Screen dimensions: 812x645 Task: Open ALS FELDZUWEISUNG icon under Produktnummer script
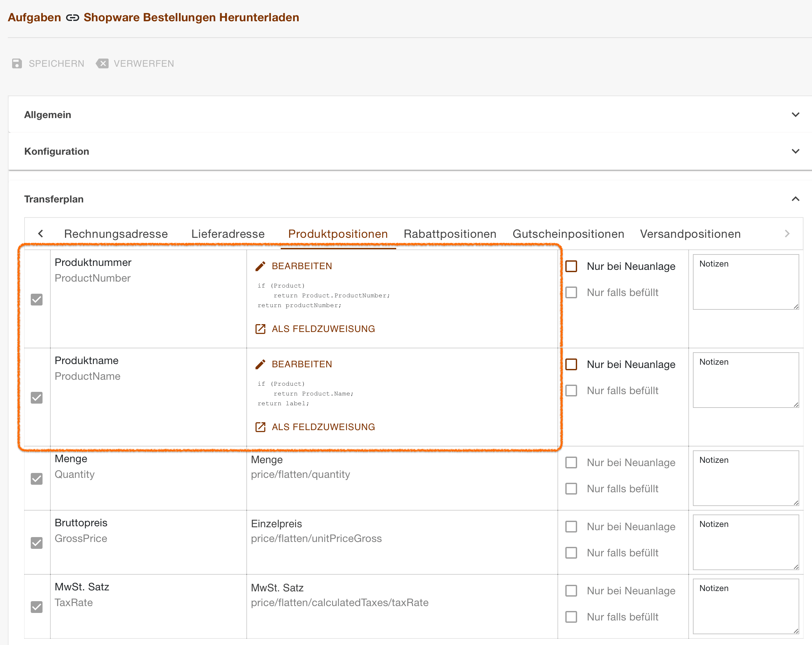coord(261,328)
